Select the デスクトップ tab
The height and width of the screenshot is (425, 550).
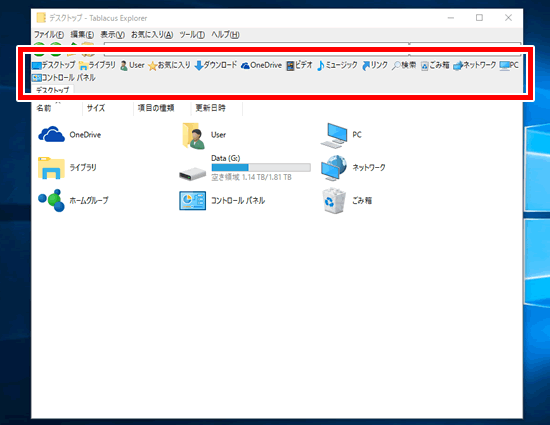[x=53, y=90]
